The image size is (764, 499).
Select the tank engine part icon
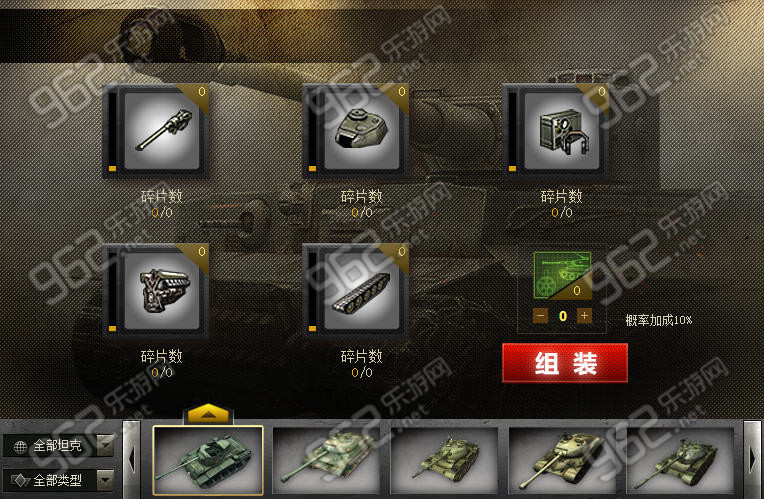click(162, 290)
